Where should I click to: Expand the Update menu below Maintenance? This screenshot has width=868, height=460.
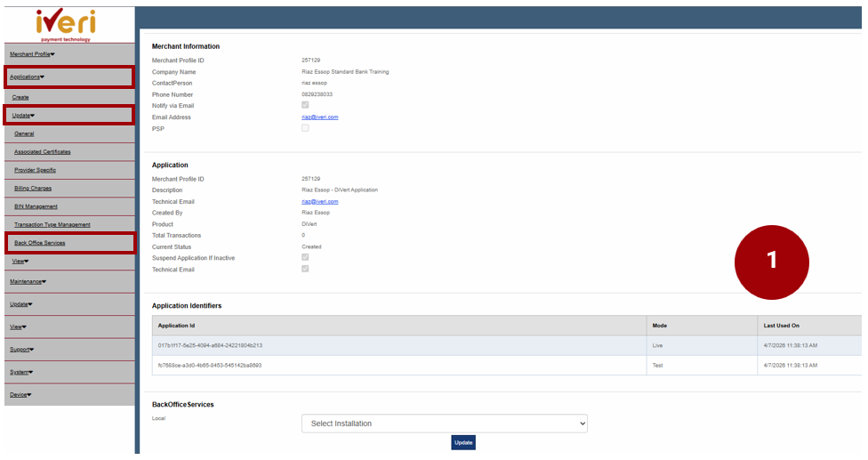[x=21, y=304]
